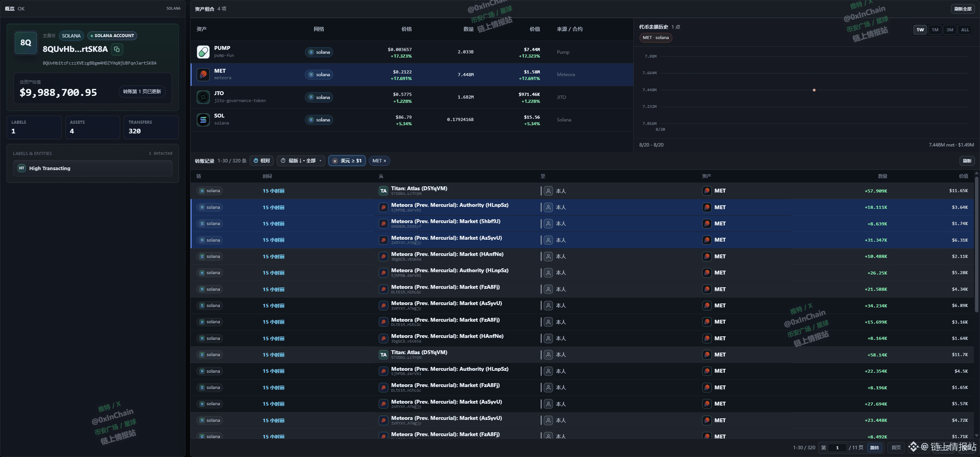980x457 pixels.
Task: Select the 1W chart range
Action: 920,30
